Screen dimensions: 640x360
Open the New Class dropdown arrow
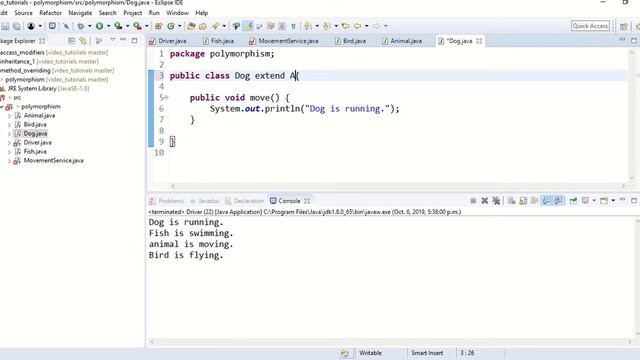179,26
